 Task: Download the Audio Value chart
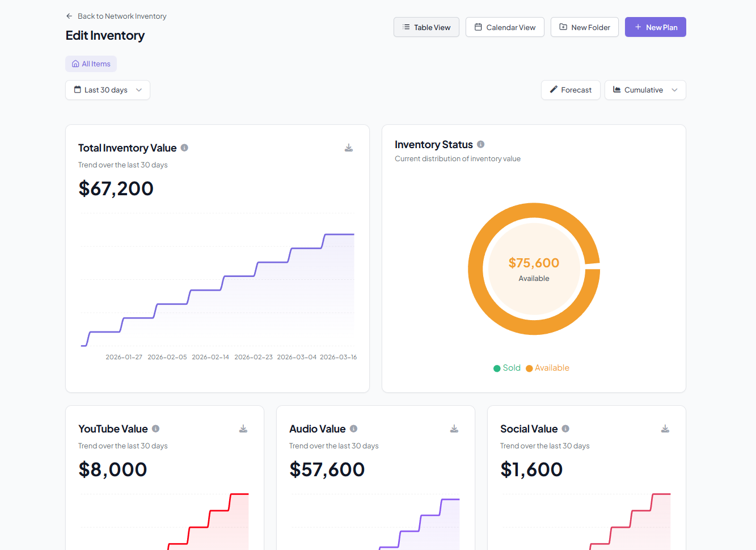[x=454, y=429]
